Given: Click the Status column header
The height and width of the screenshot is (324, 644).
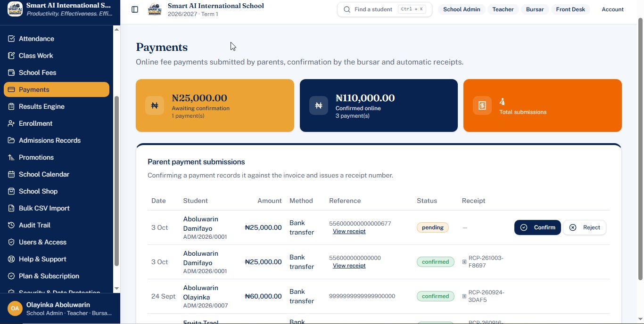Looking at the screenshot, I should 427,201.
